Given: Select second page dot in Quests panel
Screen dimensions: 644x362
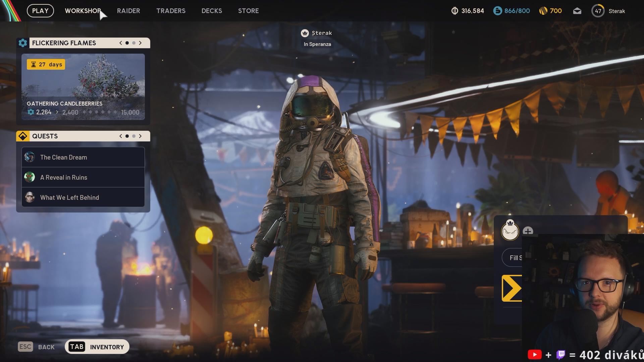Looking at the screenshot, I should [x=134, y=136].
